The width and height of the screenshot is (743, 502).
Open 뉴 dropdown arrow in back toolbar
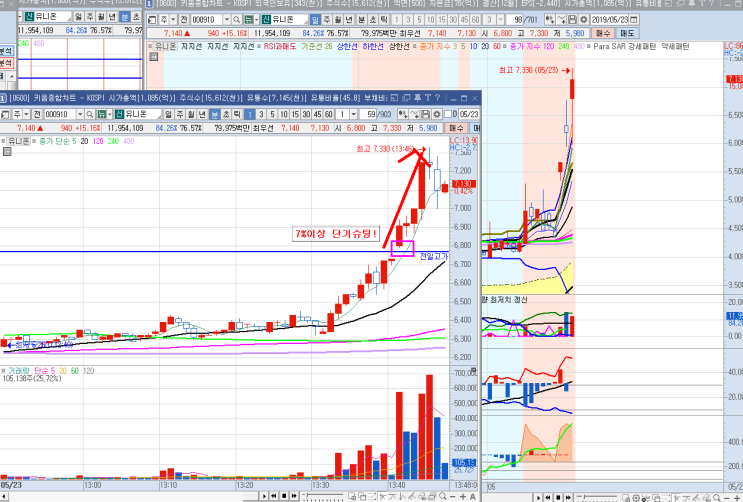tap(256, 20)
